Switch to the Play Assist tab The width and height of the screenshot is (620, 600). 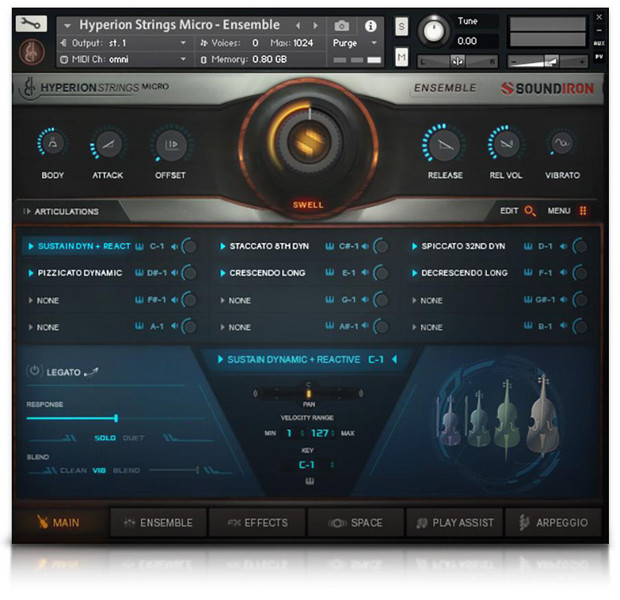click(x=455, y=522)
